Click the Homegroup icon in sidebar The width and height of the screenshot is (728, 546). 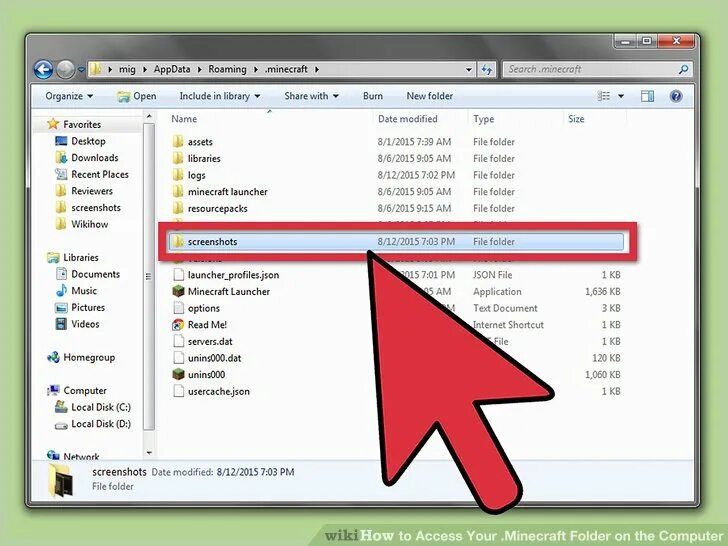[53, 358]
